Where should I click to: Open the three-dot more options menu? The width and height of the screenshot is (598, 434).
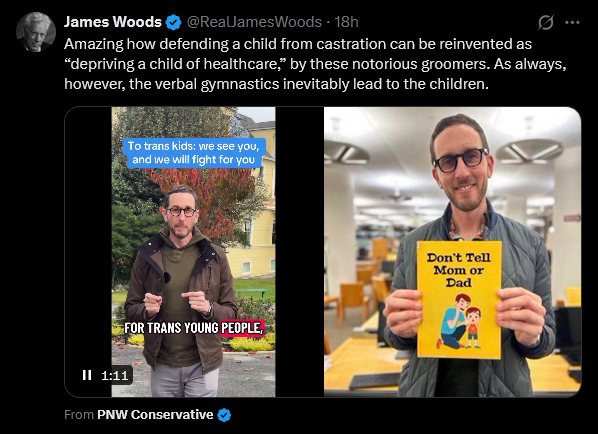click(572, 23)
